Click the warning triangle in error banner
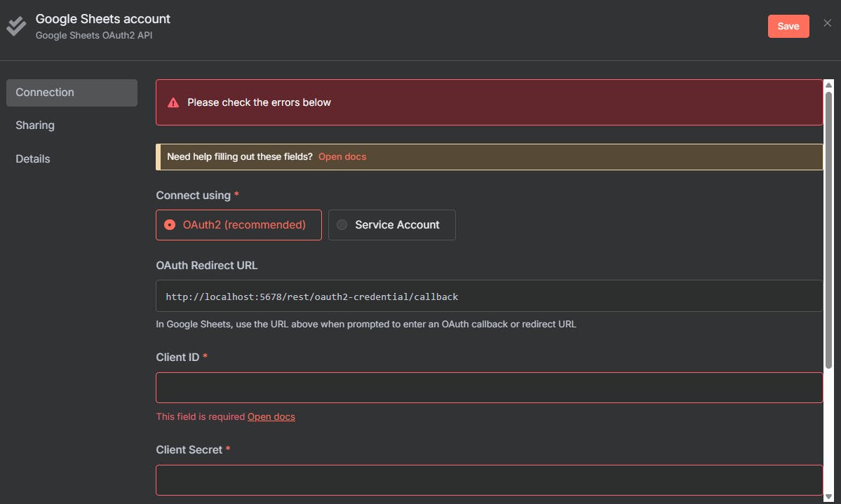The image size is (841, 504). (173, 102)
